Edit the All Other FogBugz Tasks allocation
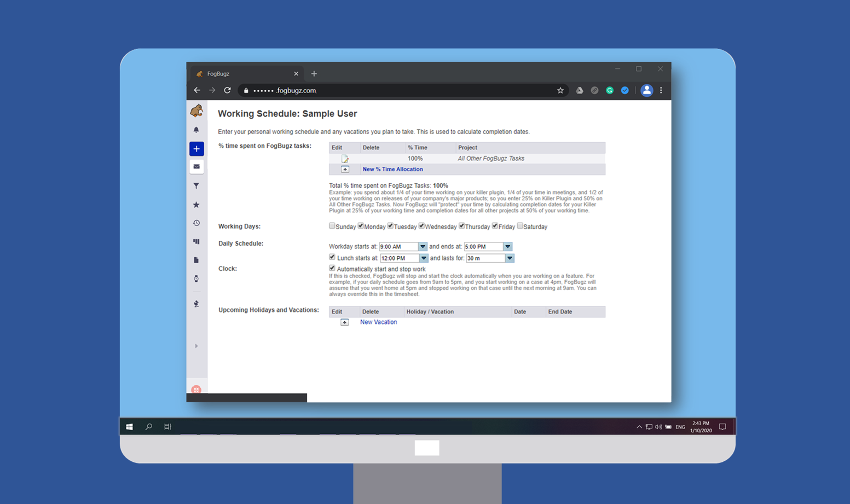850x504 pixels. pos(345,159)
